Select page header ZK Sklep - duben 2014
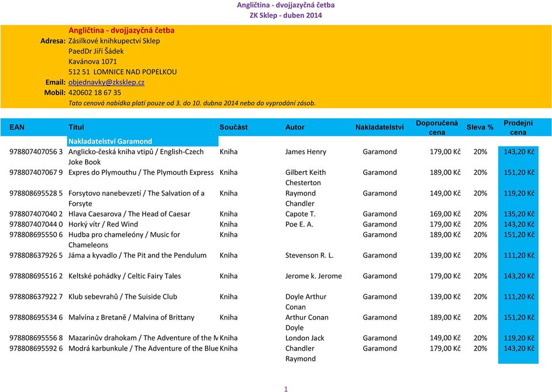 [x=286, y=16]
